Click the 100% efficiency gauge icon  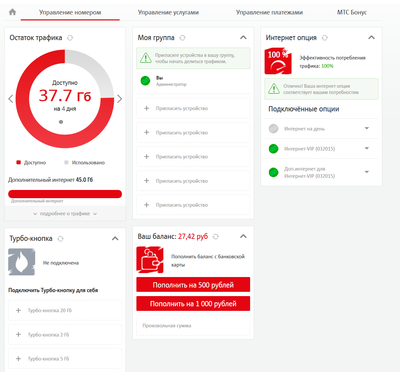(278, 61)
